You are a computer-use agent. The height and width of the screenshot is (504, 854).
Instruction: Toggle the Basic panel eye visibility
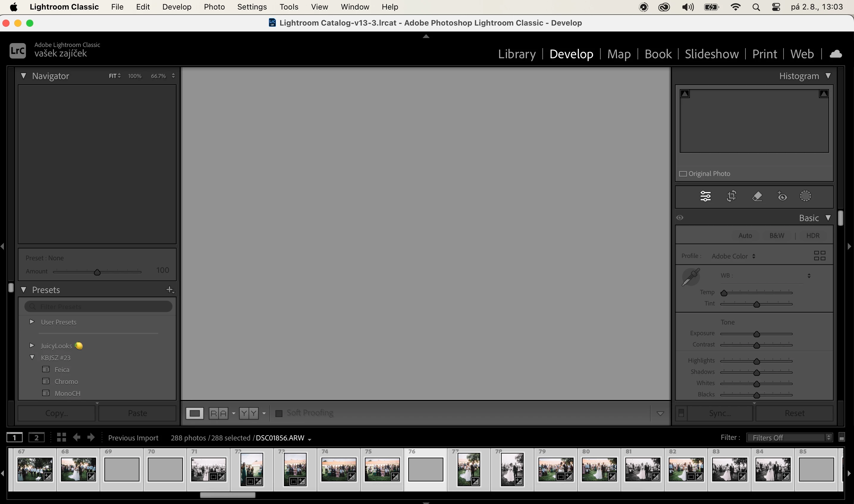pos(680,218)
